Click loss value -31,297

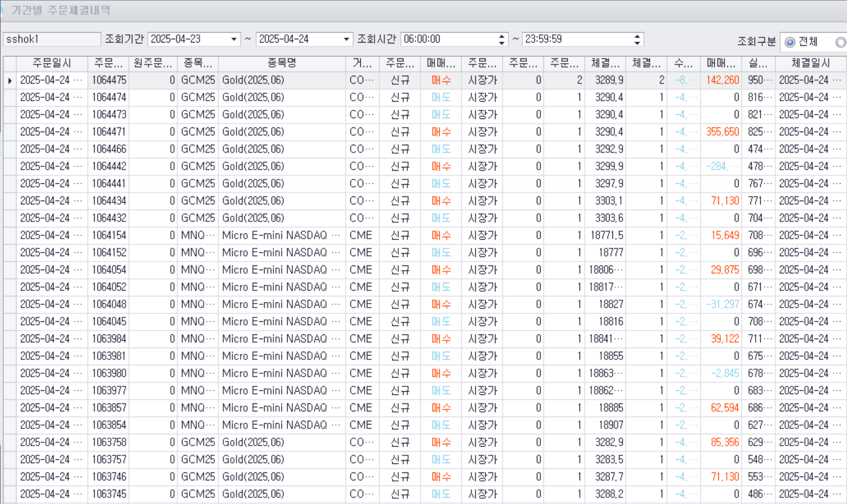[723, 304]
